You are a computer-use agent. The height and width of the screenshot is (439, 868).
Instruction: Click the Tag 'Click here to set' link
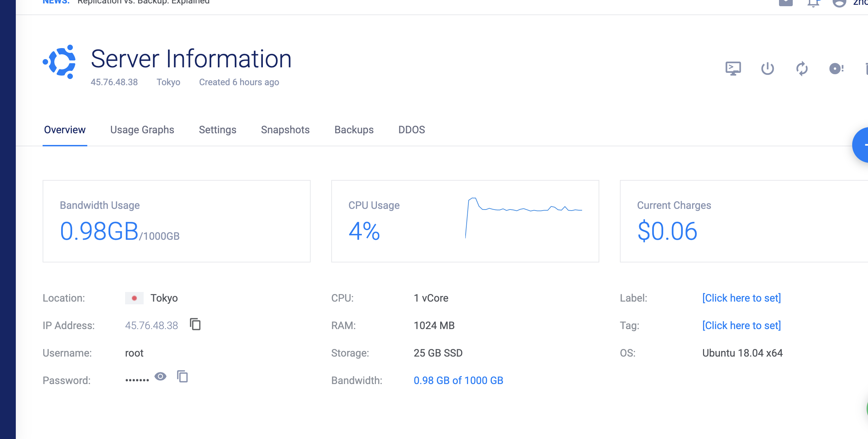742,325
